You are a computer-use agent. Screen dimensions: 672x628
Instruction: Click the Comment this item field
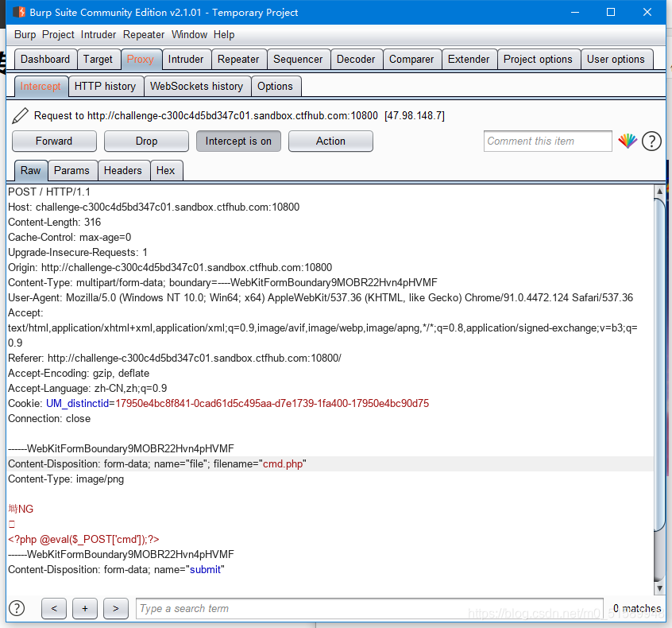(548, 141)
